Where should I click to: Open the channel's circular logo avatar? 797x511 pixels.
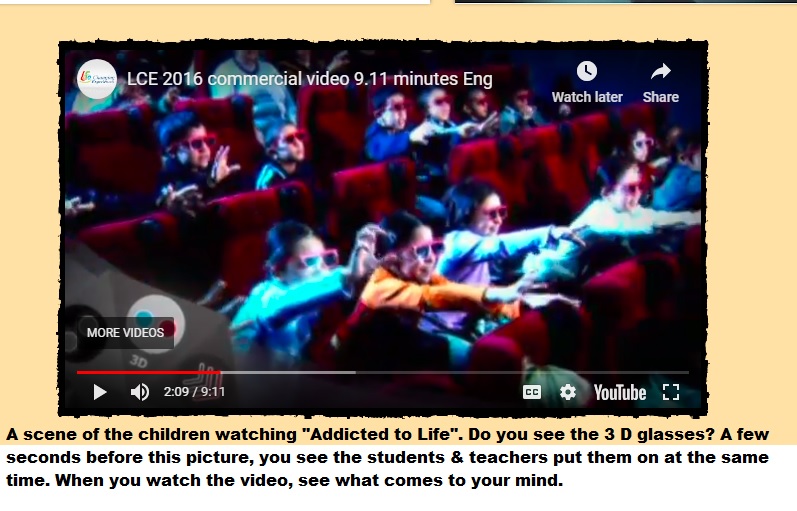tap(97, 79)
